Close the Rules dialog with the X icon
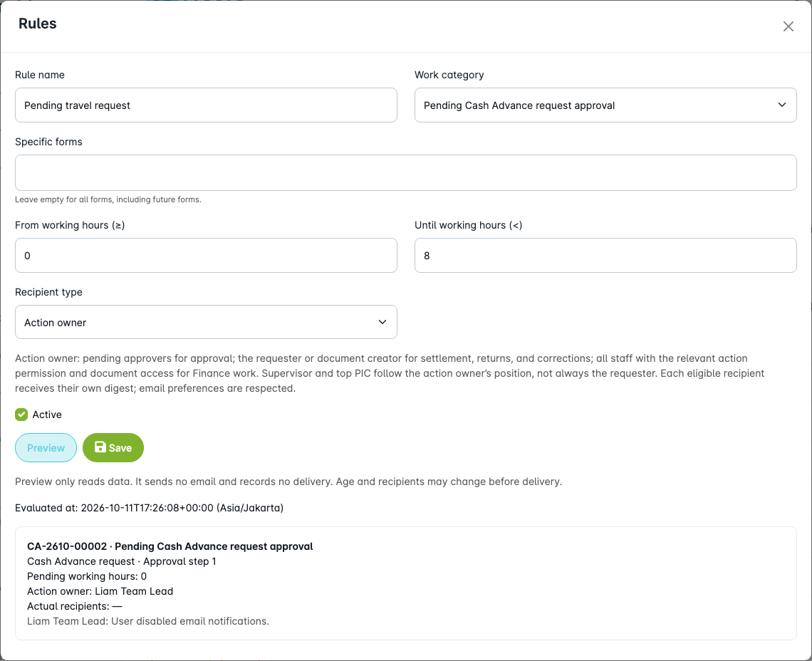The width and height of the screenshot is (812, 661). [x=788, y=26]
